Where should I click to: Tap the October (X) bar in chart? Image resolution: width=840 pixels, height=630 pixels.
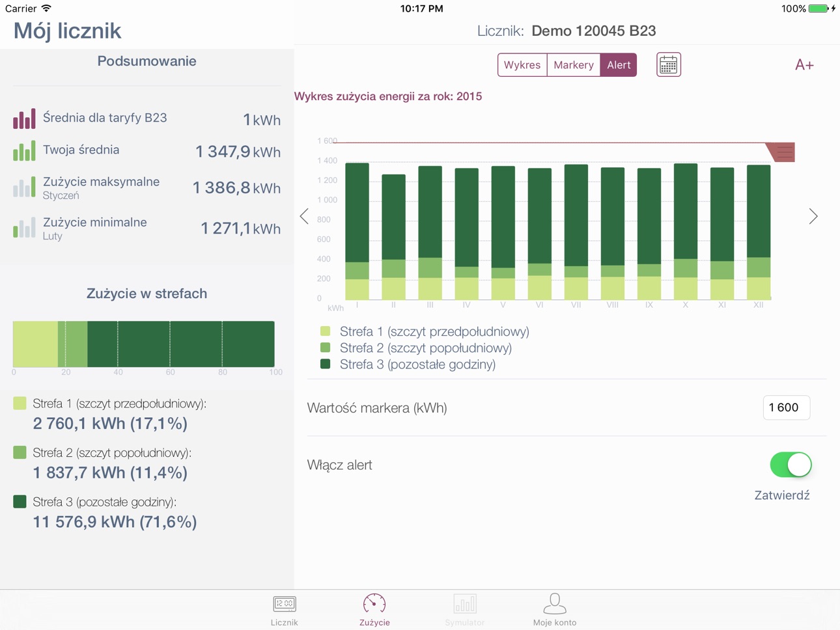pyautogui.click(x=686, y=232)
